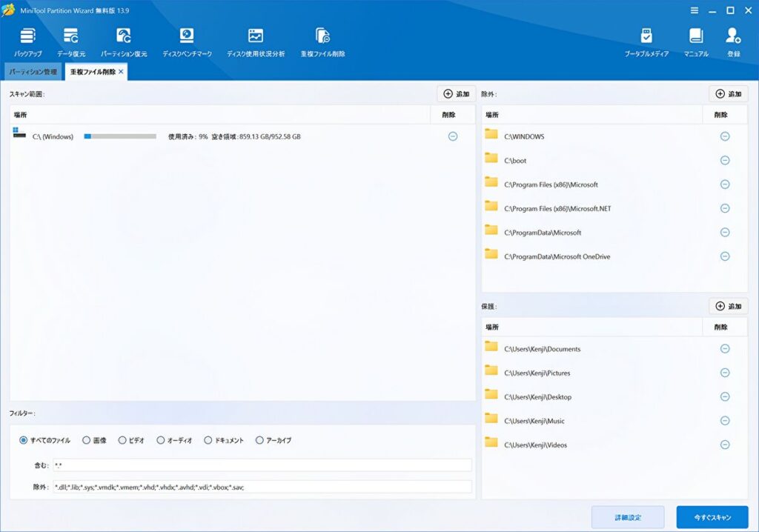This screenshot has height=532, width=759.
Task: Open the マニュアル manual
Action: 696,42
